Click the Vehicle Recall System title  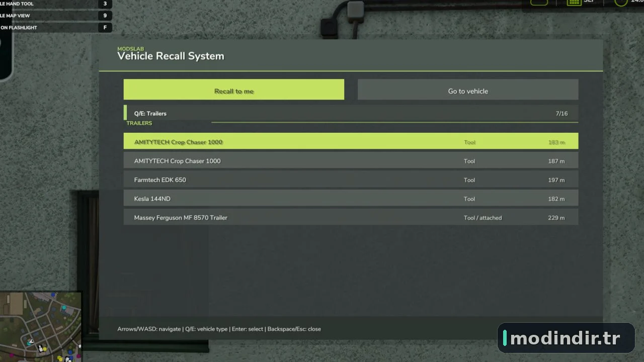(171, 56)
